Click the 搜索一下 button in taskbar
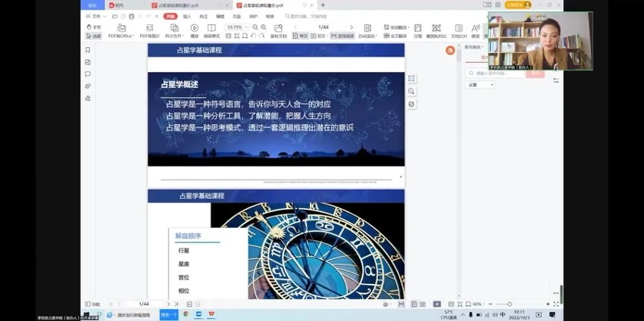This screenshot has height=321, width=644. click(169, 314)
